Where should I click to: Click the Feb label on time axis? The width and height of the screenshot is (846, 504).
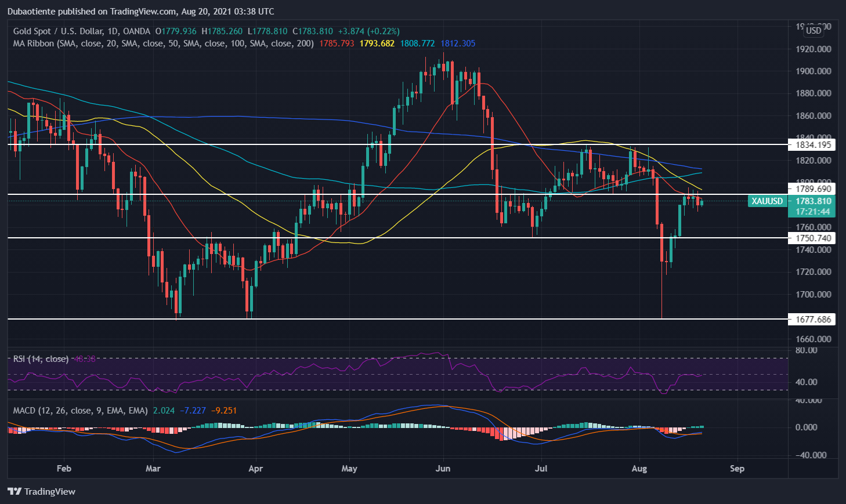coord(64,469)
